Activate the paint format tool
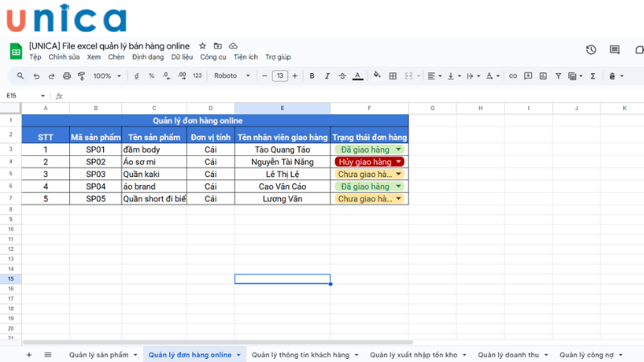 coord(81,76)
